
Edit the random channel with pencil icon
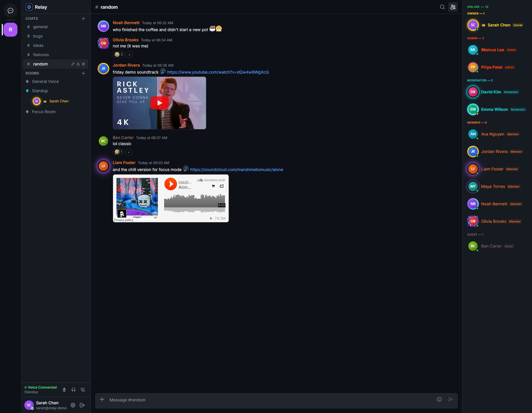pyautogui.click(x=73, y=64)
